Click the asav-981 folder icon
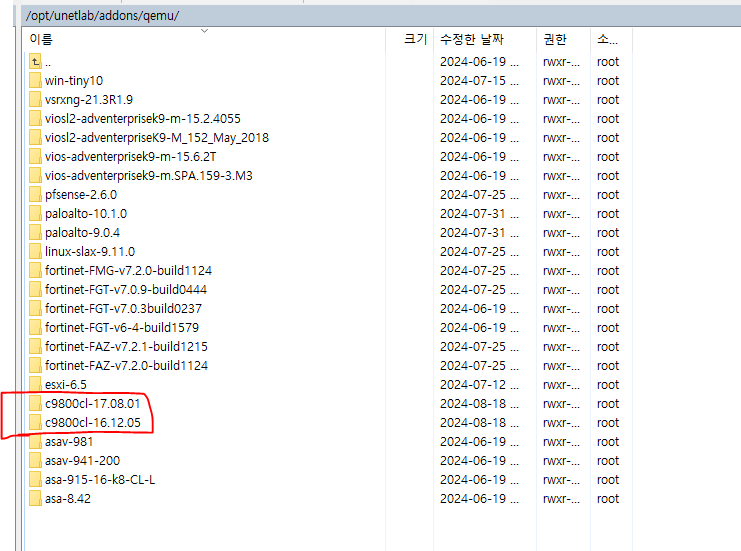741x551 pixels. tap(35, 441)
